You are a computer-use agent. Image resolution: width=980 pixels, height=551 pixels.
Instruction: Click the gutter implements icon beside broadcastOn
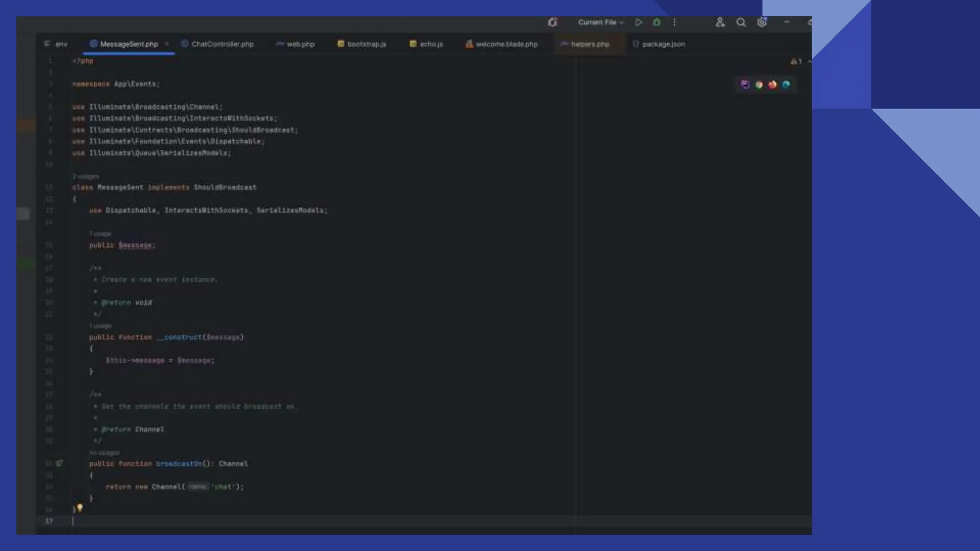click(59, 463)
